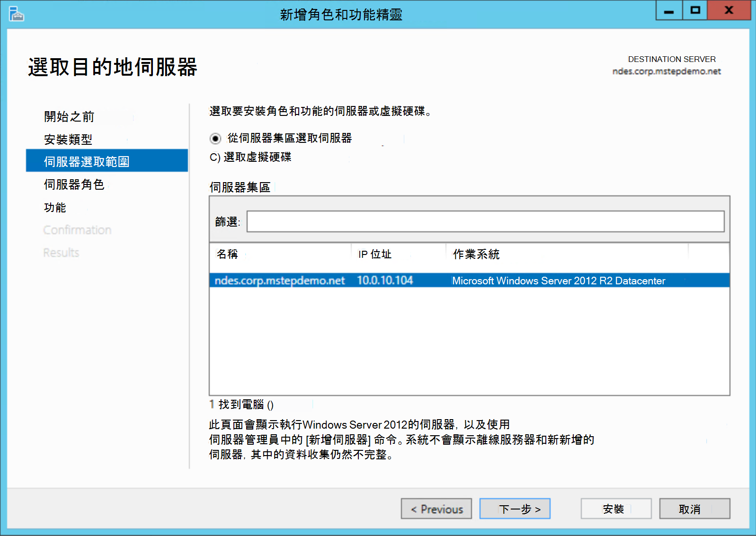Select the server pool radio button
Viewport: 756px width, 536px height.
click(x=215, y=139)
